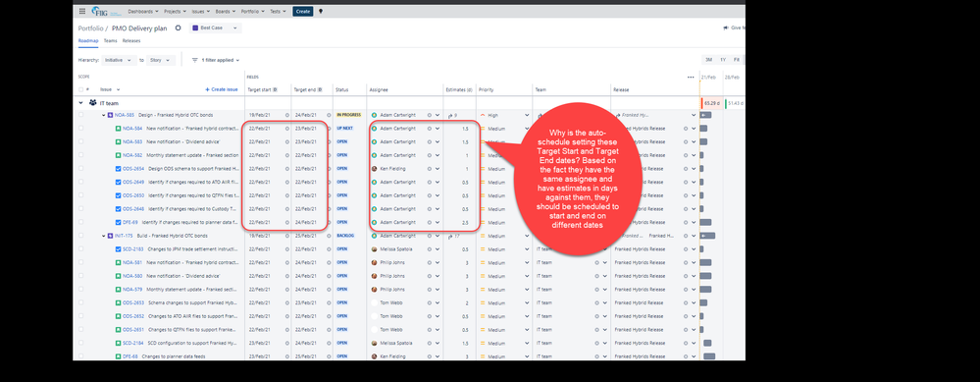Select checkbox for INIT-175 row
Screen dimensions: 980x382
pyautogui.click(x=80, y=236)
